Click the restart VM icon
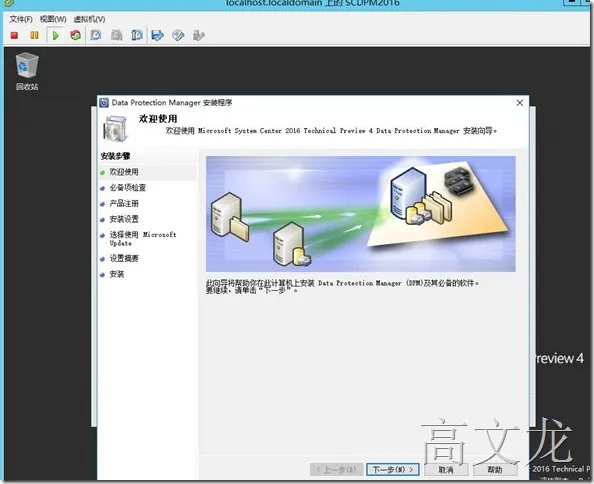Viewport: 594px width, 484px height. pos(76,35)
